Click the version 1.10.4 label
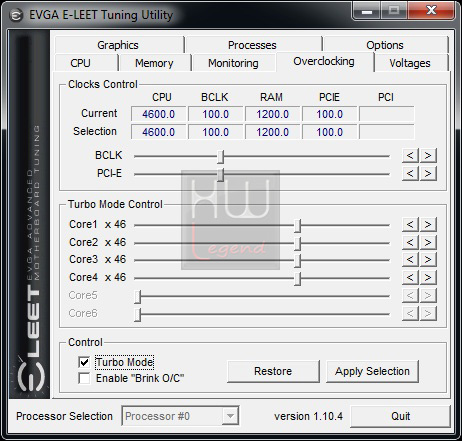The width and height of the screenshot is (462, 441). [309, 416]
